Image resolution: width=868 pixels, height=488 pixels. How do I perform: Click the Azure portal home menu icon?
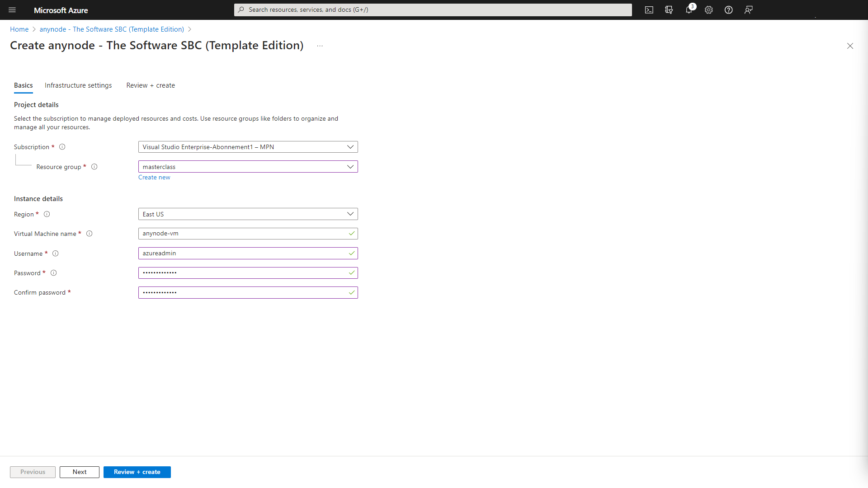coord(12,9)
